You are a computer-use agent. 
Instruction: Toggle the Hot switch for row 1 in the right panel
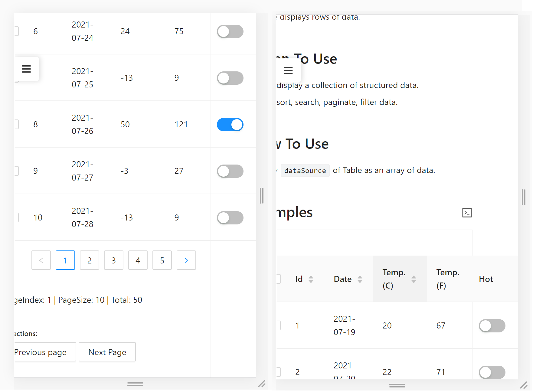coord(492,326)
